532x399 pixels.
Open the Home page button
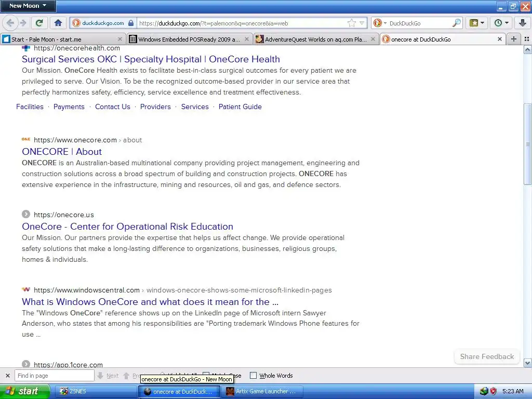tap(58, 23)
